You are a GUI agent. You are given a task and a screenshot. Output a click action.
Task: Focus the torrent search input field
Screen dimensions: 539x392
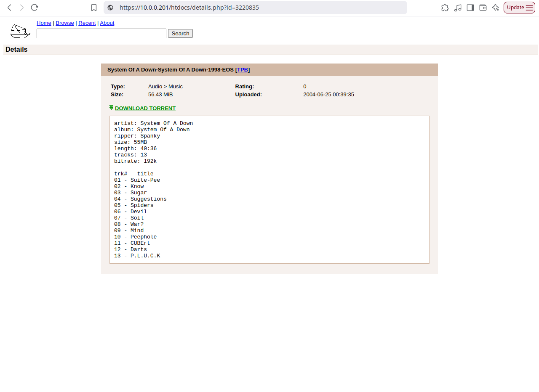tap(101, 33)
